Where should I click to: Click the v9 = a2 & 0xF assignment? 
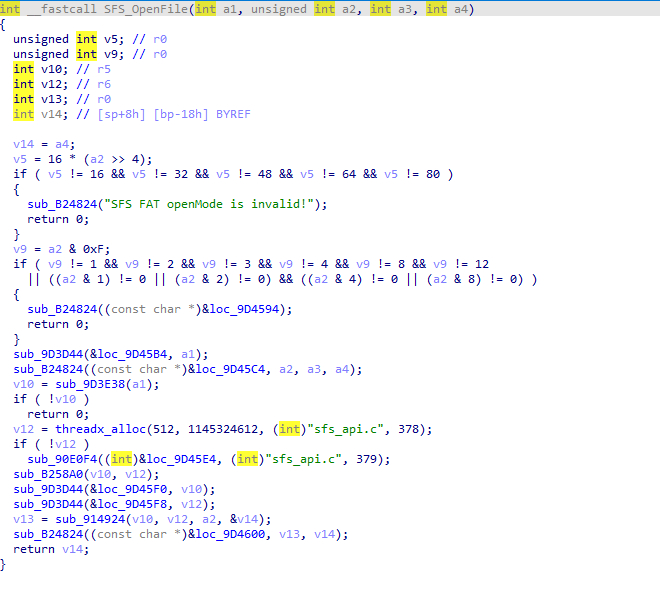point(61,249)
